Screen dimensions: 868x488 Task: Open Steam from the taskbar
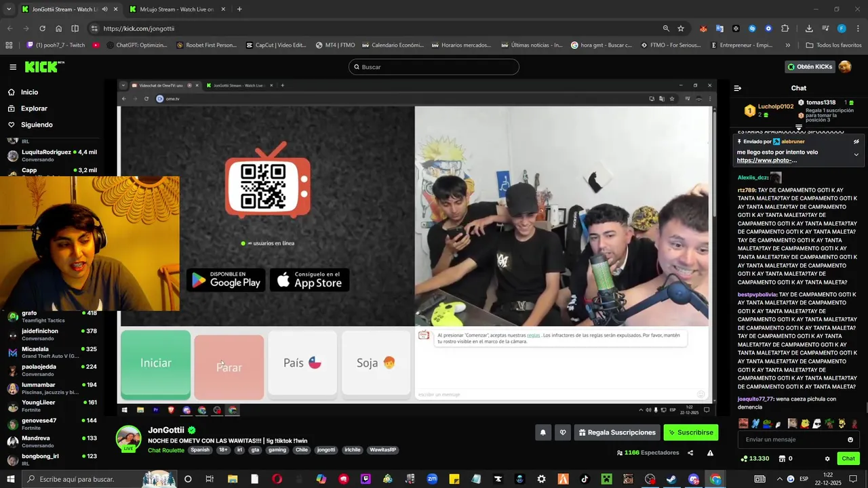tap(671, 479)
